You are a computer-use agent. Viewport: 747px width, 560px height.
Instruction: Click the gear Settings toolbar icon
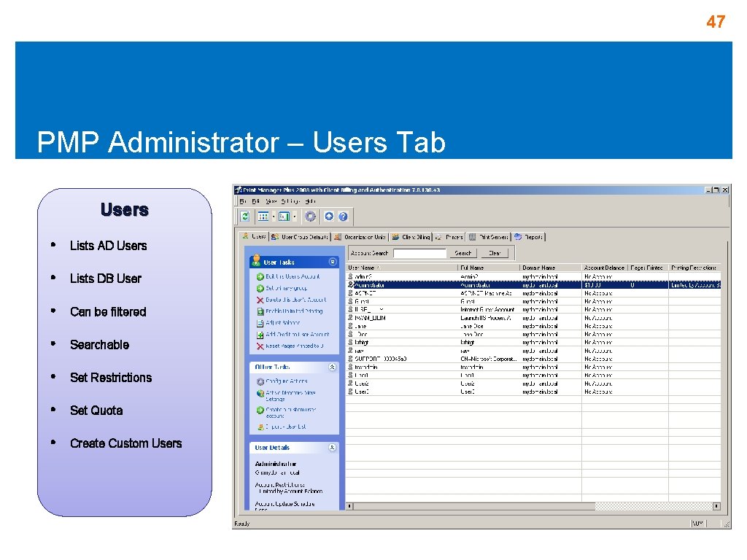(x=310, y=217)
